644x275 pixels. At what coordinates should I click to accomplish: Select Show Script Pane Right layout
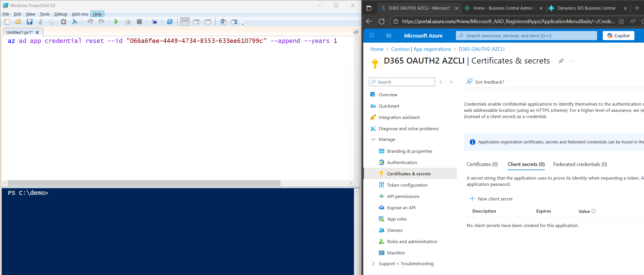(x=196, y=22)
